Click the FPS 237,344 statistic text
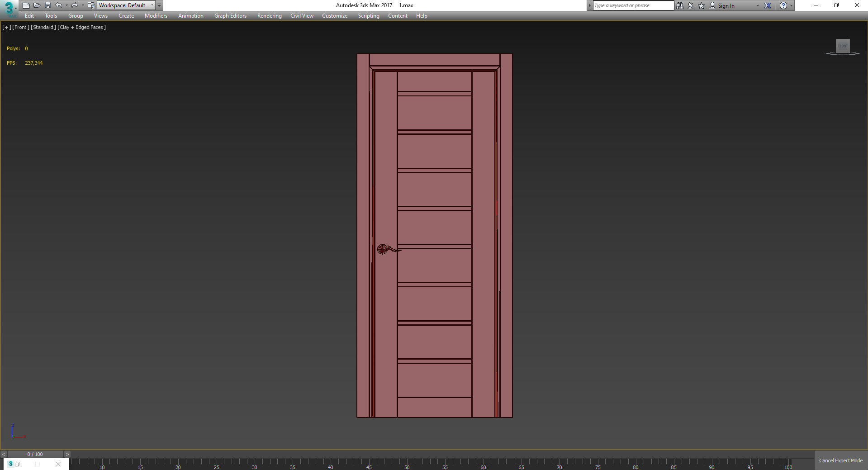The width and height of the screenshot is (868, 470). pyautogui.click(x=24, y=63)
